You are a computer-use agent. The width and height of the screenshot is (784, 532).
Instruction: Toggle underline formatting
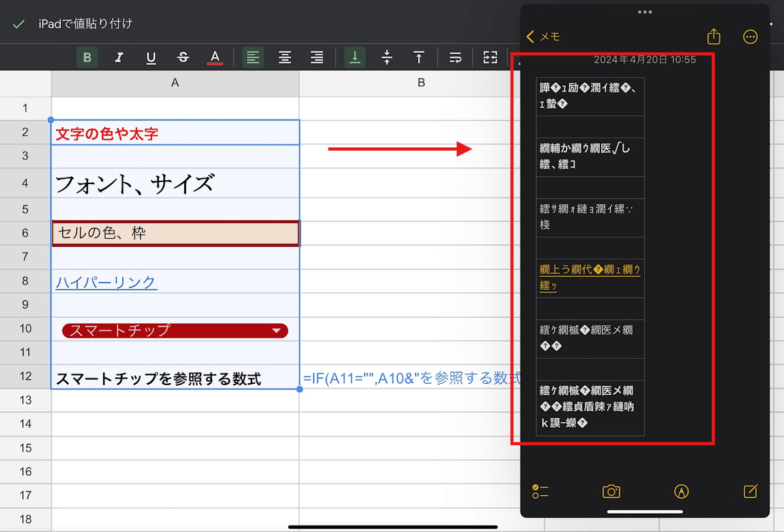click(x=151, y=57)
